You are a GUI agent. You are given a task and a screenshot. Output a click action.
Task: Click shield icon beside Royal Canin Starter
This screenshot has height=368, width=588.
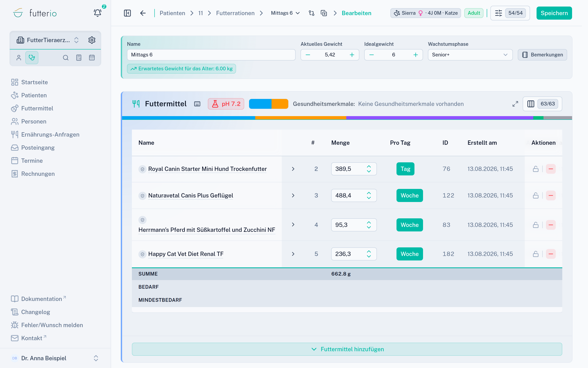pyautogui.click(x=142, y=169)
